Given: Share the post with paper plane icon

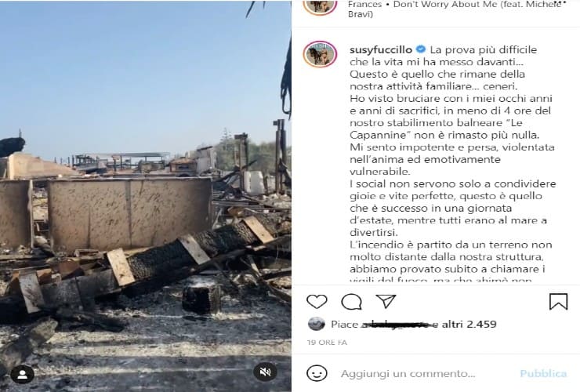Looking at the screenshot, I should coord(386,301).
